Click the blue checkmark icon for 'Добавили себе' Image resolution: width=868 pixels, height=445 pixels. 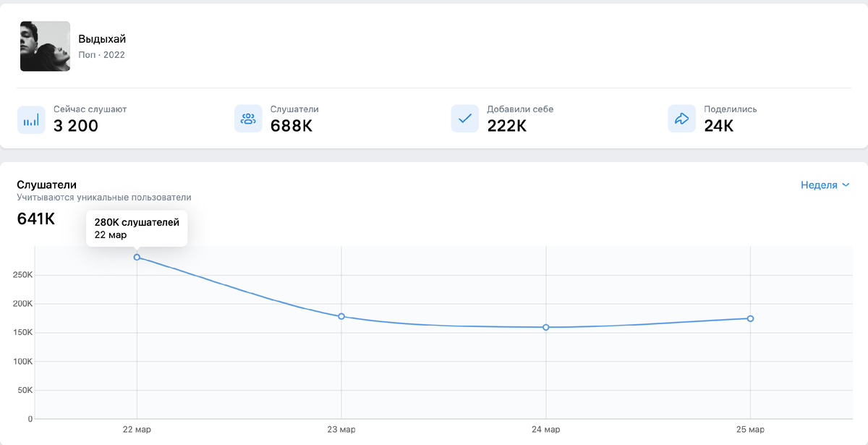pos(464,119)
